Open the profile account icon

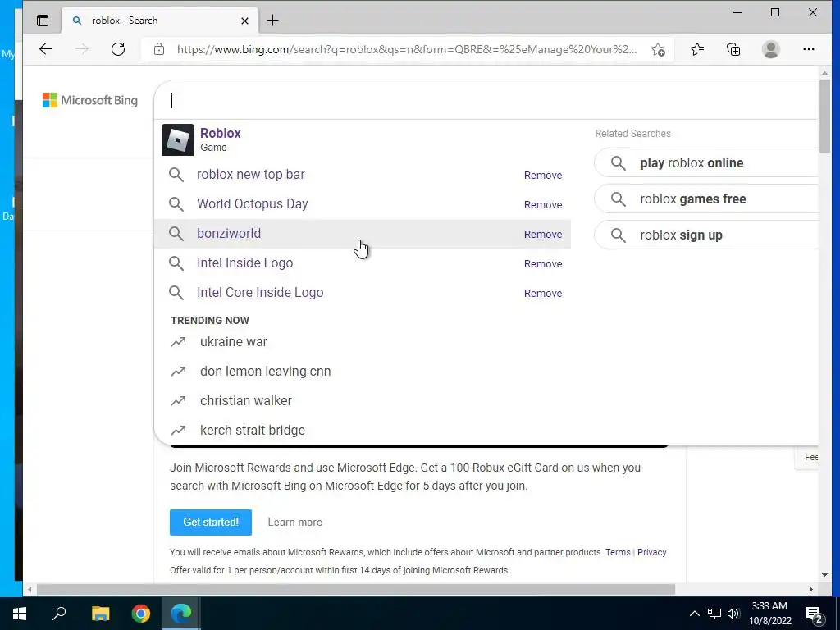click(771, 49)
